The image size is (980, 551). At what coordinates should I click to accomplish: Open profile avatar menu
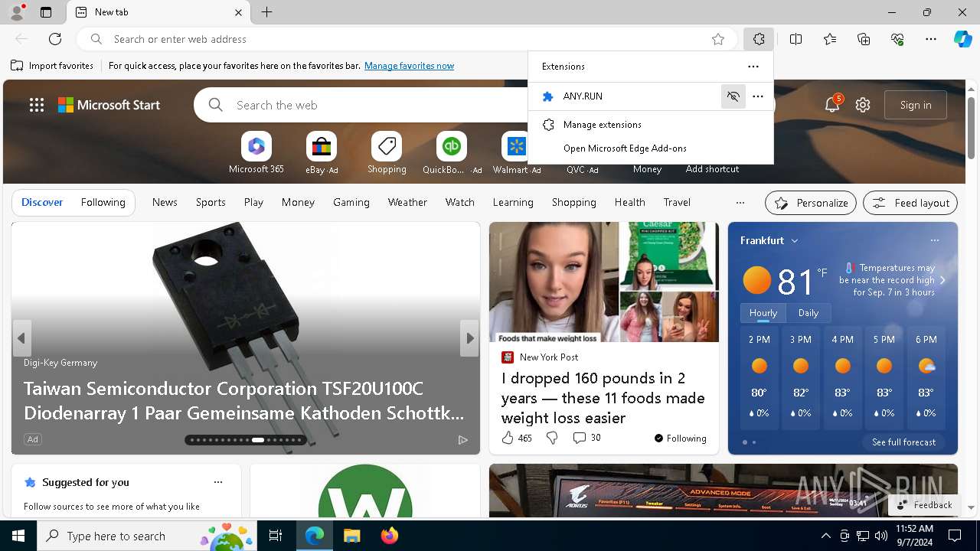click(x=17, y=12)
